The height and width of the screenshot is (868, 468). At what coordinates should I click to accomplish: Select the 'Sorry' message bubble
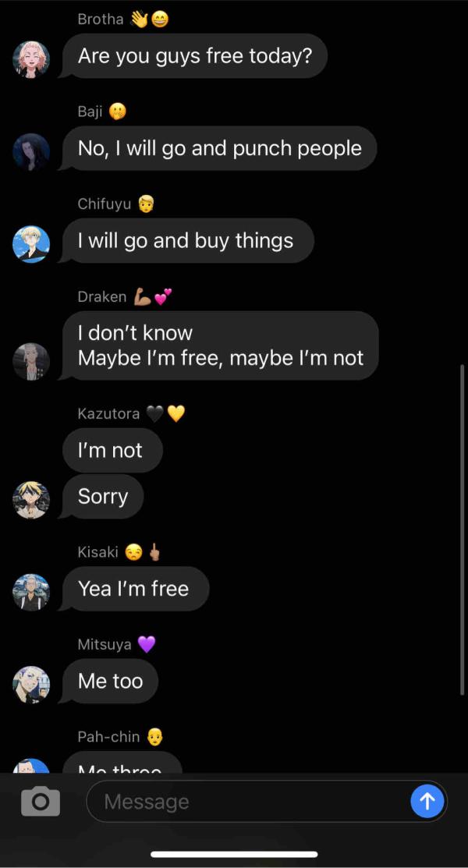(102, 497)
